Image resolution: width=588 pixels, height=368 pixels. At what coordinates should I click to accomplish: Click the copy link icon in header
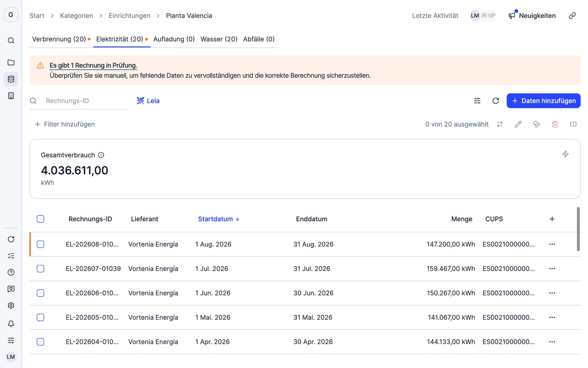(572, 16)
